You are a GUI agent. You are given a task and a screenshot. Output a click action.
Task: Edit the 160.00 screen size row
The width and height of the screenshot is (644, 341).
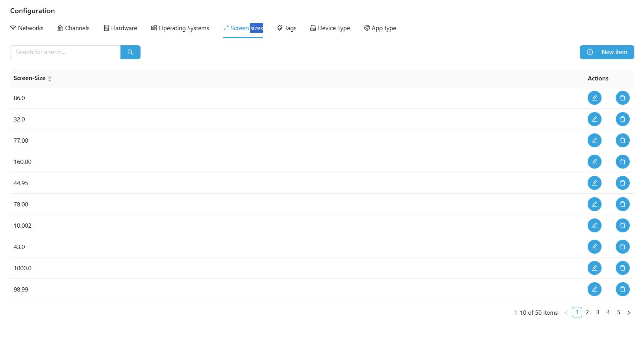[x=594, y=162]
